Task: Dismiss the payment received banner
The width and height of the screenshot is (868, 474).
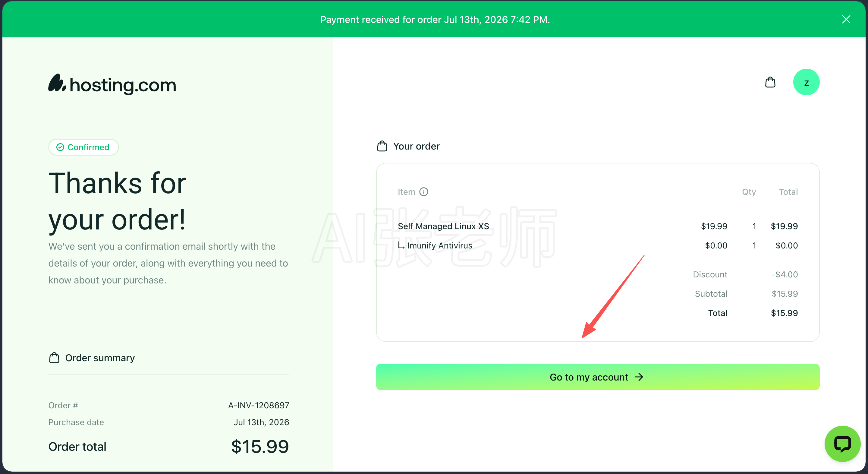Action: [846, 19]
